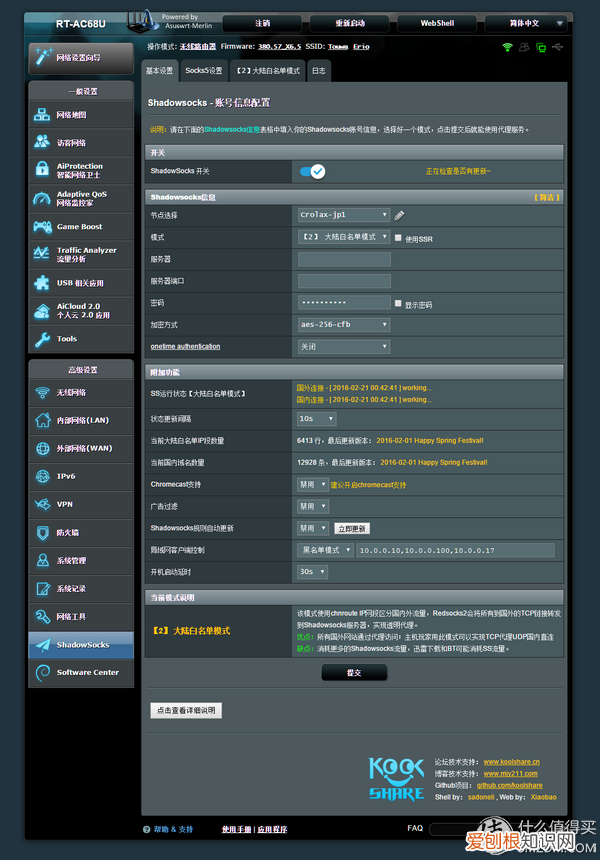The image size is (600, 860).
Task: Open AiProtection from the sidebar
Action: (81, 170)
